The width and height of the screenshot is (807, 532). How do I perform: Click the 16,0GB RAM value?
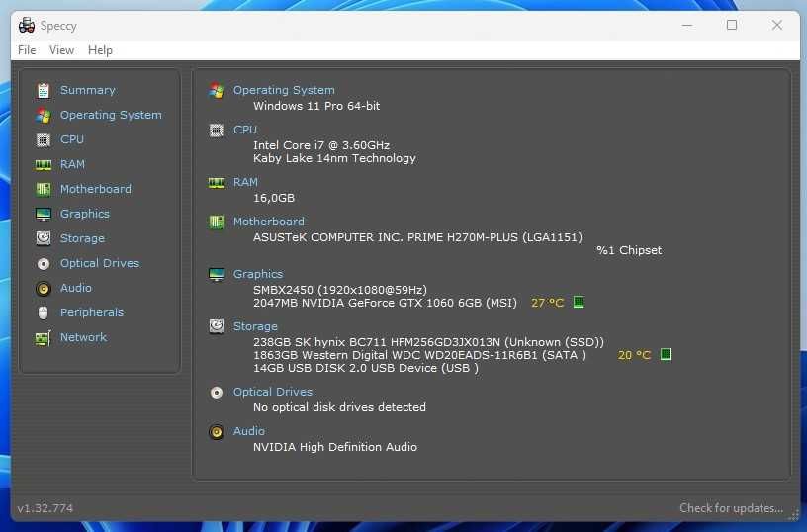274,198
